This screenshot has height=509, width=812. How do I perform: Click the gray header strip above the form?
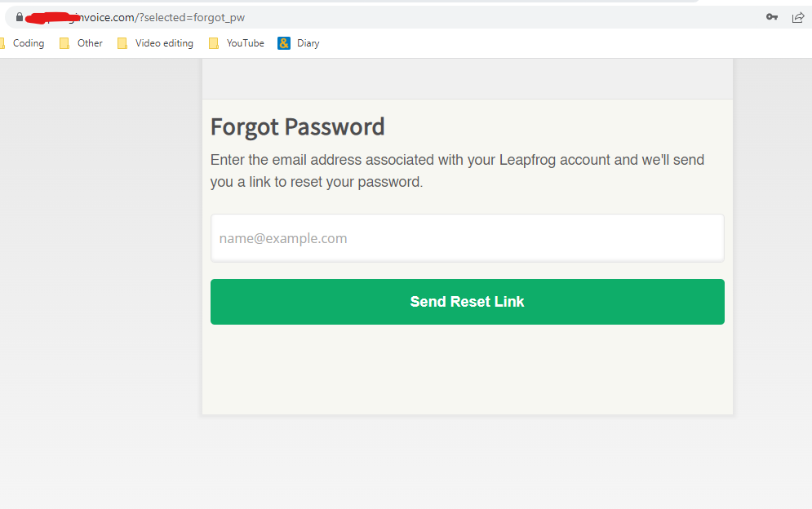point(467,79)
